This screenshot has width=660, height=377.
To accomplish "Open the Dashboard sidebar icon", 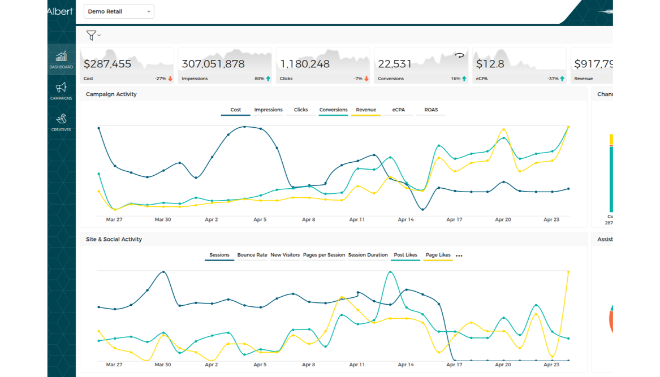I will point(61,59).
